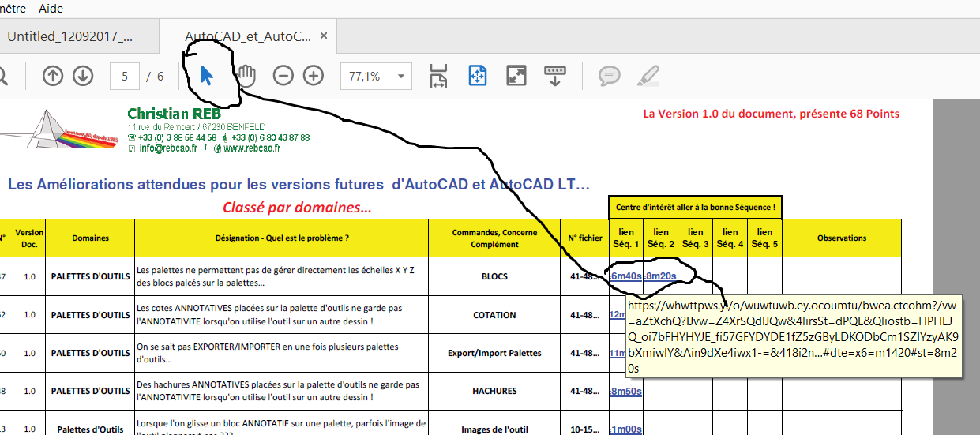Add a comment with speech bubble icon
The width and height of the screenshot is (980, 435).
coord(609,76)
